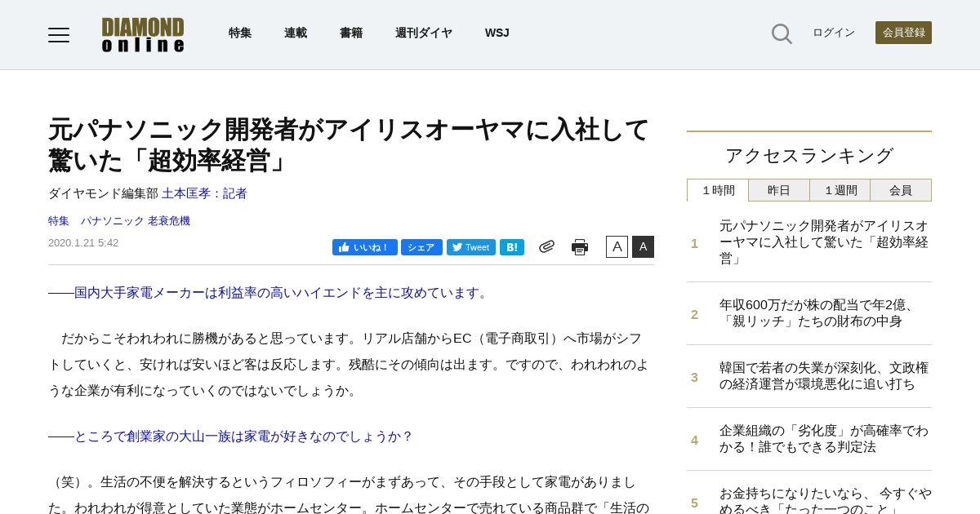Screen dimensions: 980x514
Task: Switch to the 1時間 ranking tab
Action: coord(718,190)
